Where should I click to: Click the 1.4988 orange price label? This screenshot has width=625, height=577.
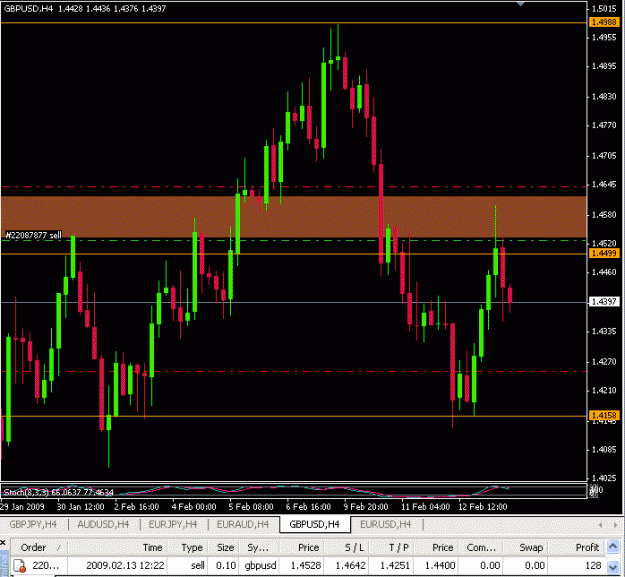click(x=604, y=22)
